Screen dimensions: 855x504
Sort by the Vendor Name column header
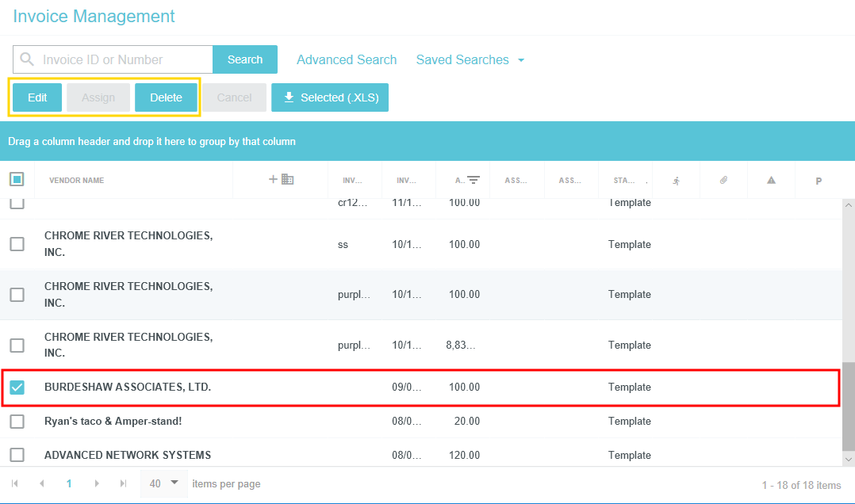(x=76, y=181)
